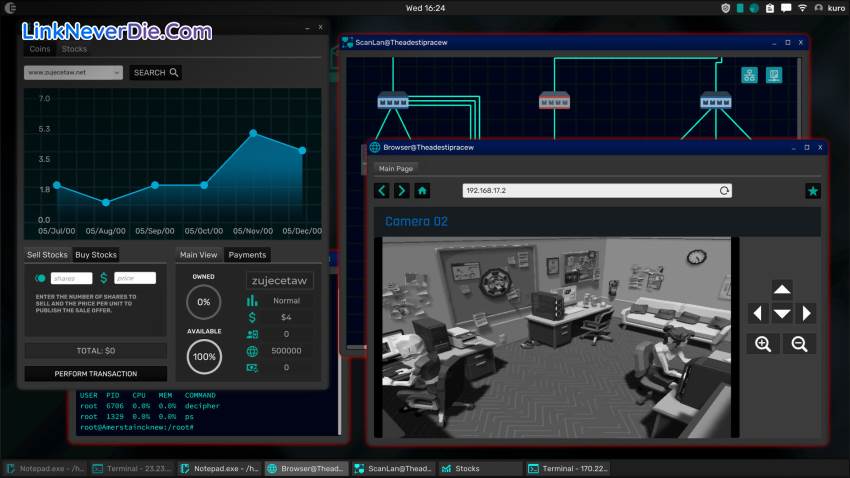The width and height of the screenshot is (850, 478).
Task: Click the browser back arrow button
Action: 382,191
